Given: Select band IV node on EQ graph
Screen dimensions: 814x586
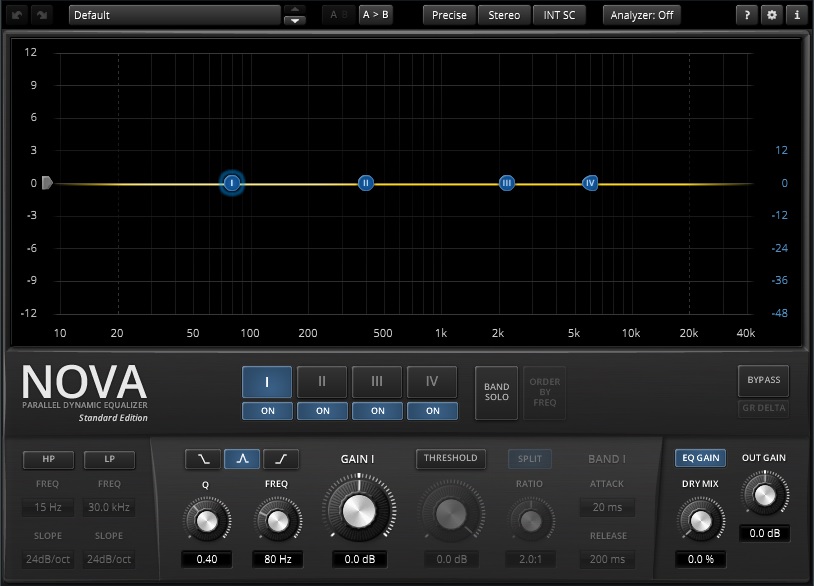Looking at the screenshot, I should (590, 183).
